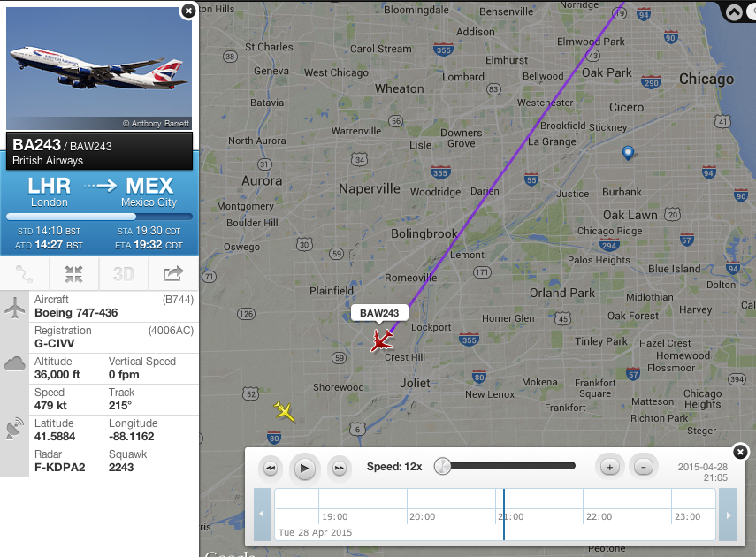Click the center-on-aircraft arrows icon
This screenshot has width=756, height=557.
pyautogui.click(x=73, y=274)
